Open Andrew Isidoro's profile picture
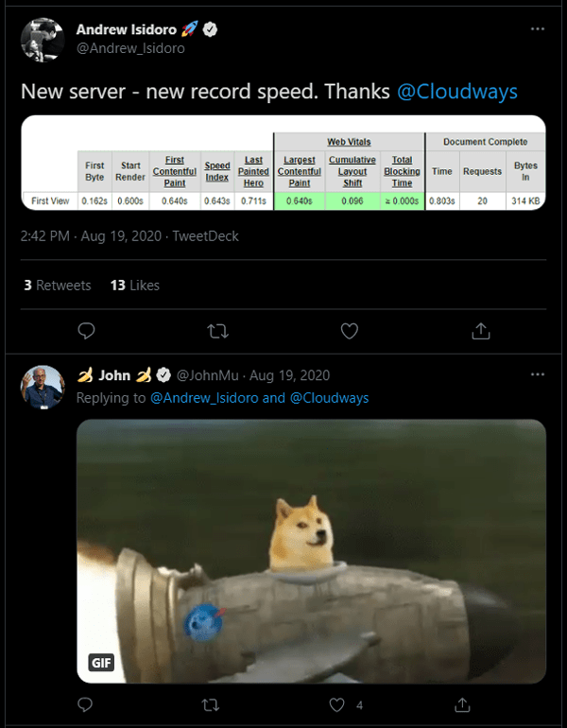Viewport: 567px width, 728px height. point(43,39)
